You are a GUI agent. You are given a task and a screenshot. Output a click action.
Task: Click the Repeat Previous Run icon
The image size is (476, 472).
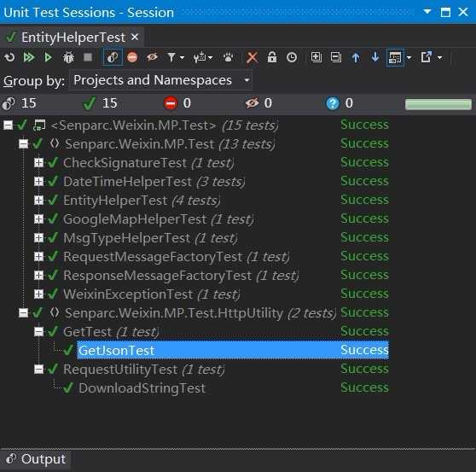pyautogui.click(x=9, y=57)
